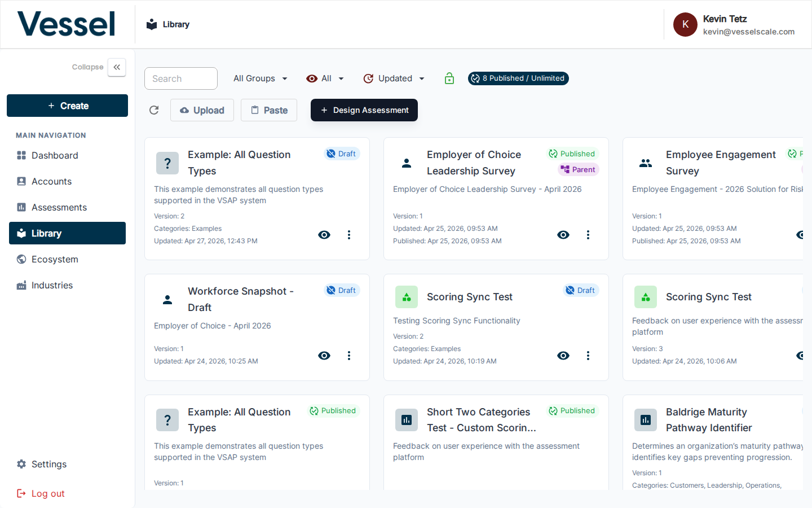The image size is (812, 508).
Task: Click the Draft badge on the Example: All Question Types card
Action: tap(342, 154)
